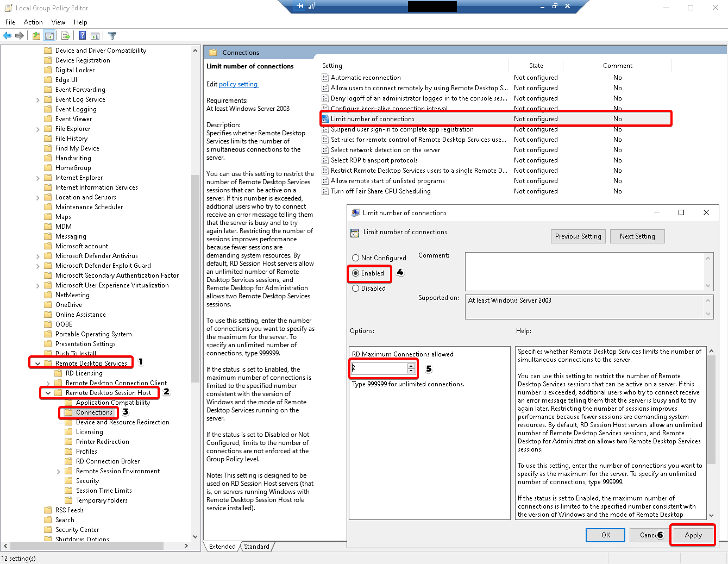Collapse the Remote Desktop Services tree node
Viewport: 728px width, 564px height.
coord(37,364)
